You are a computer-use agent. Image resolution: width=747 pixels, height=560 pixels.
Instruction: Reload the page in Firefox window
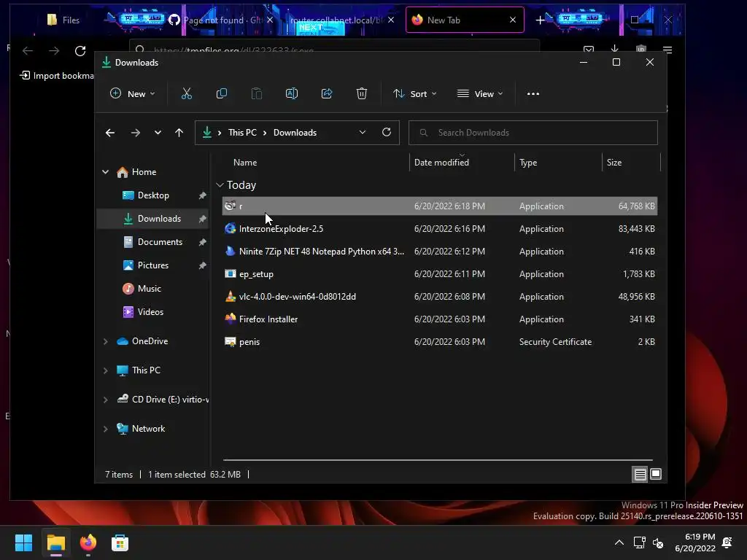click(80, 50)
